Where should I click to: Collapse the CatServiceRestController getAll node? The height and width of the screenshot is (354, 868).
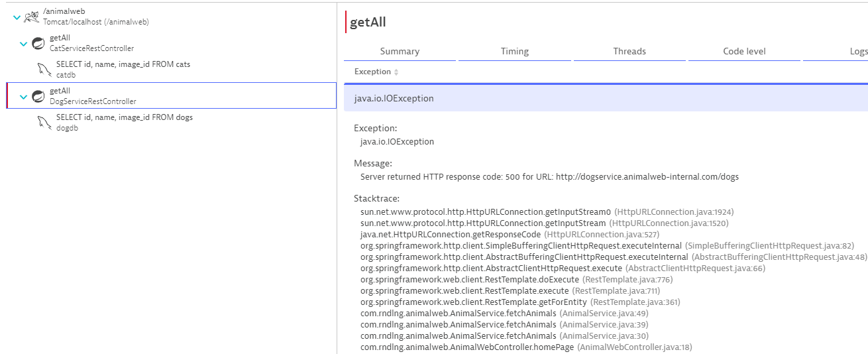click(24, 44)
